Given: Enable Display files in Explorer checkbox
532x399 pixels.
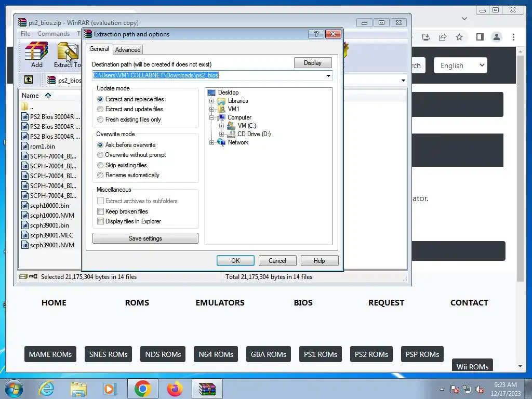Looking at the screenshot, I should pyautogui.click(x=100, y=221).
